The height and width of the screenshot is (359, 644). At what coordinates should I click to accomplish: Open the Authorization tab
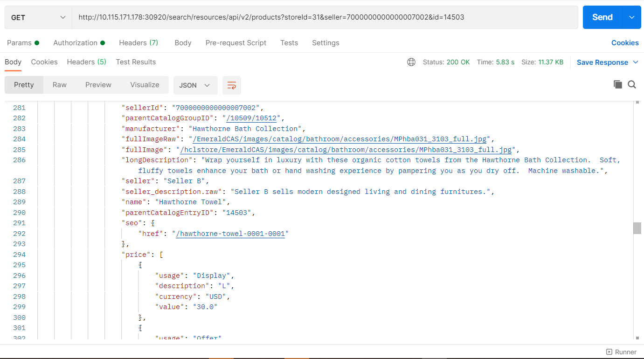76,43
